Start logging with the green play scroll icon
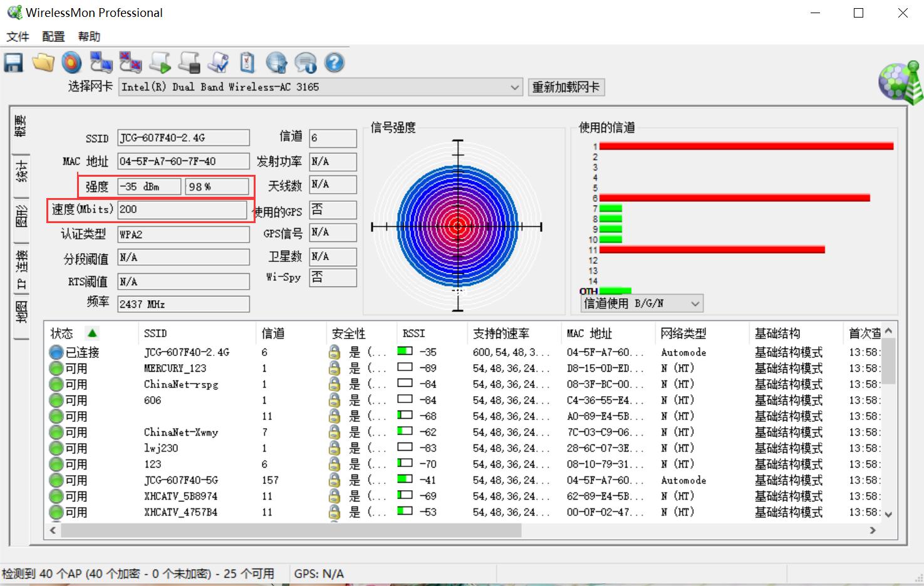The image size is (924, 586). coord(160,63)
